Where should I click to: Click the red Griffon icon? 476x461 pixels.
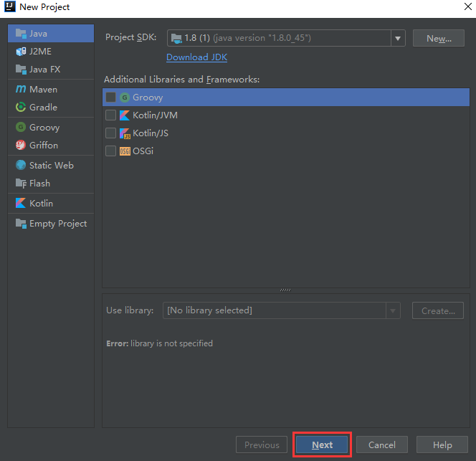pos(21,145)
